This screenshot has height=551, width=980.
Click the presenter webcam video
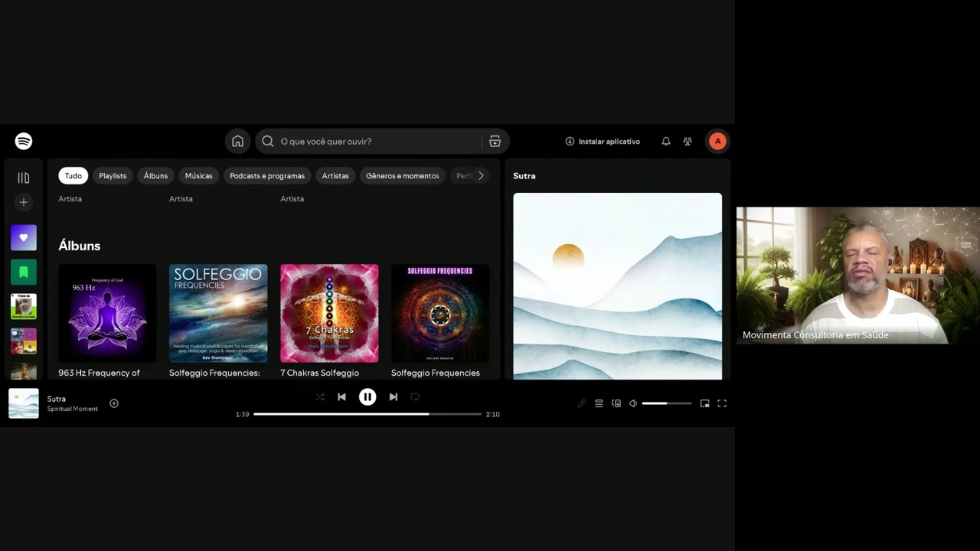coord(858,275)
